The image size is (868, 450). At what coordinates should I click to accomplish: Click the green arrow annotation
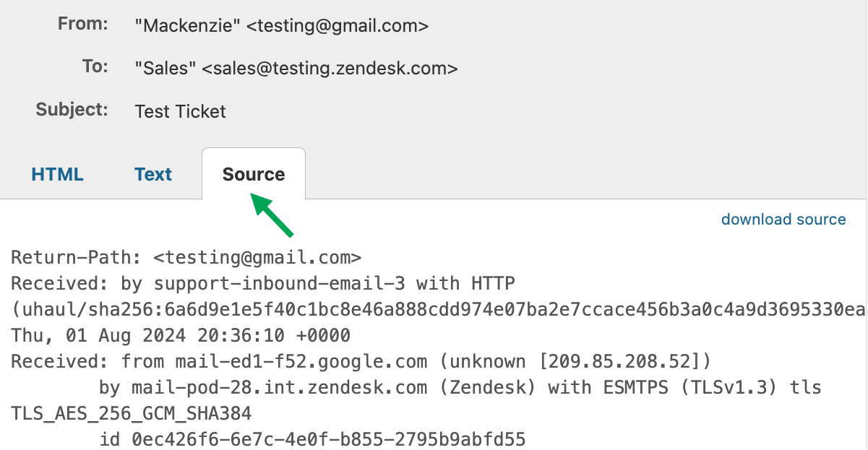click(x=272, y=215)
